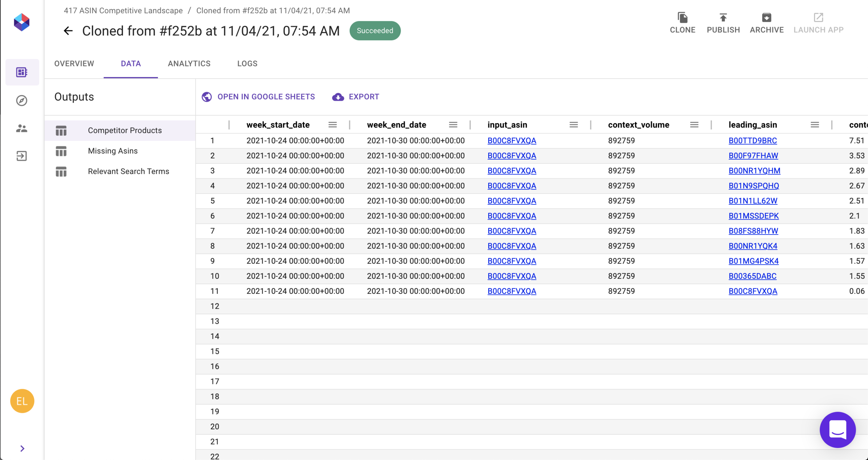The width and height of the screenshot is (868, 460).
Task: Select the Missing Asins output
Action: tap(112, 151)
